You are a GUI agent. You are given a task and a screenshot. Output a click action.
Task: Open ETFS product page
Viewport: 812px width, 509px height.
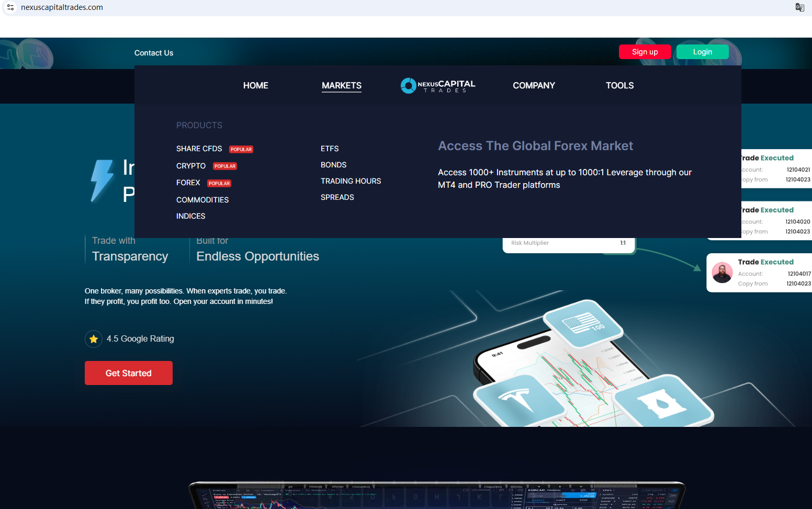pyautogui.click(x=330, y=149)
